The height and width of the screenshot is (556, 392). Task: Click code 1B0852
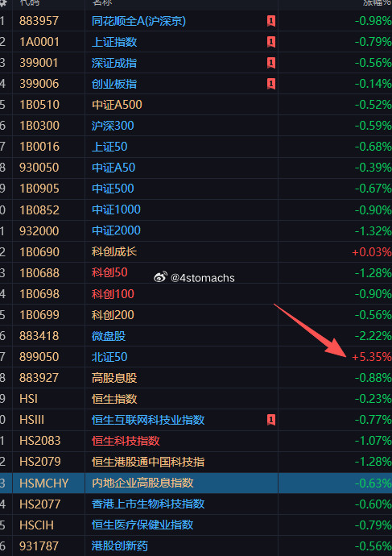(39, 210)
